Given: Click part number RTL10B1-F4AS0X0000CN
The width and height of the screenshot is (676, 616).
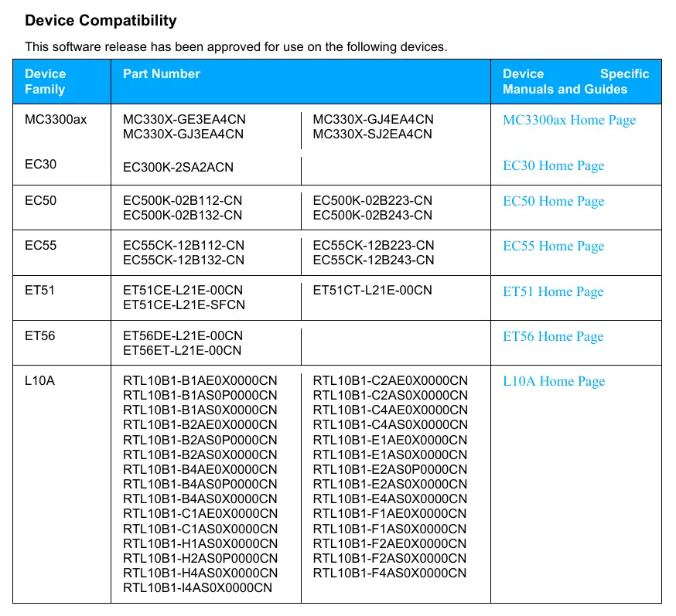Looking at the screenshot, I should [390, 573].
